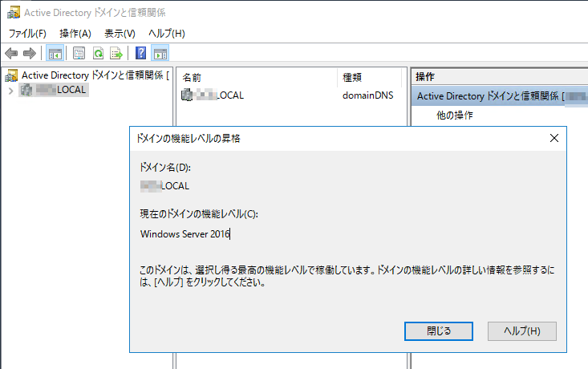
Task: Click the Export list toolbar icon
Action: coord(116,53)
